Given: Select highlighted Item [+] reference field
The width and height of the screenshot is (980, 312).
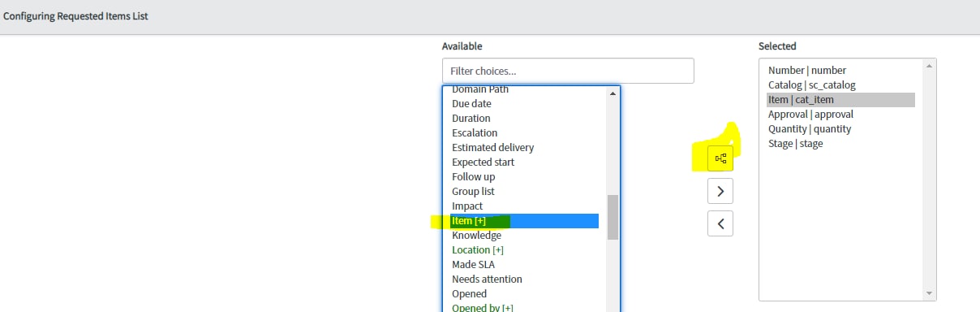Looking at the screenshot, I should coord(525,221).
